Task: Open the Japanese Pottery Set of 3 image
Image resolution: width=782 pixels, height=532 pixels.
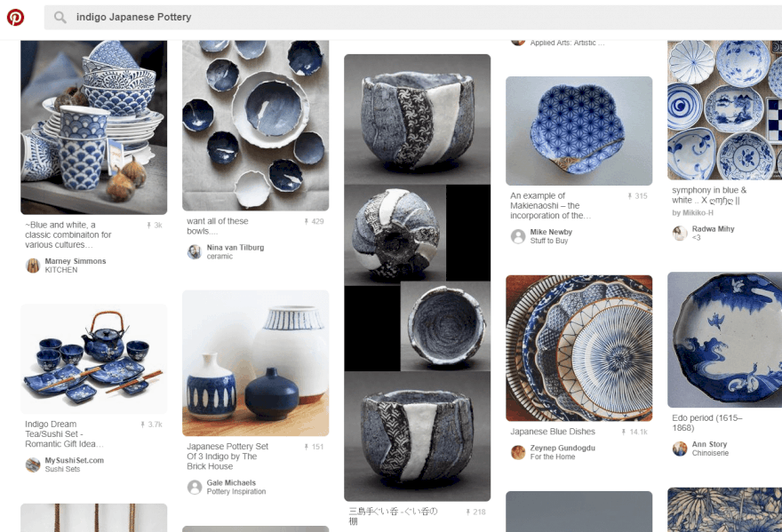Action: pyautogui.click(x=255, y=362)
